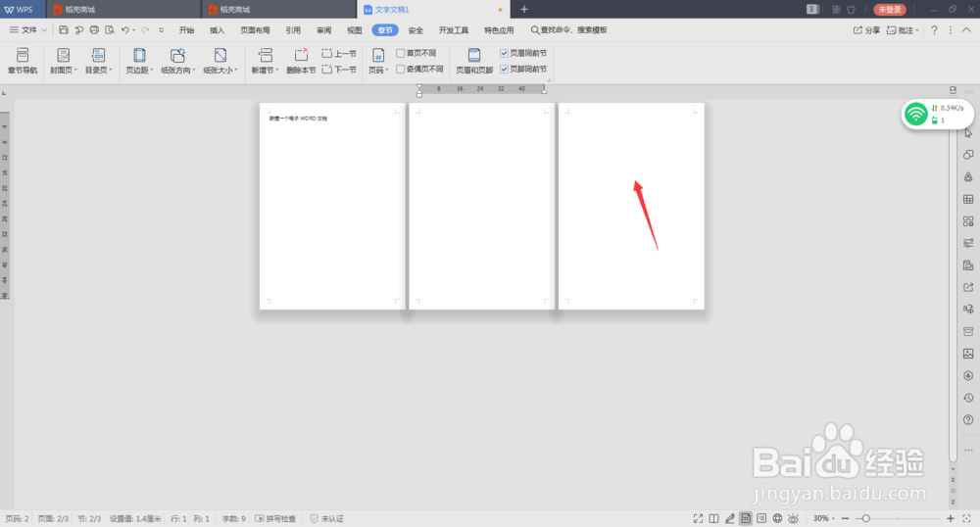The width and height of the screenshot is (980, 527).
Task: Switch to the 开发工具 ribbon tab
Action: click(453, 30)
